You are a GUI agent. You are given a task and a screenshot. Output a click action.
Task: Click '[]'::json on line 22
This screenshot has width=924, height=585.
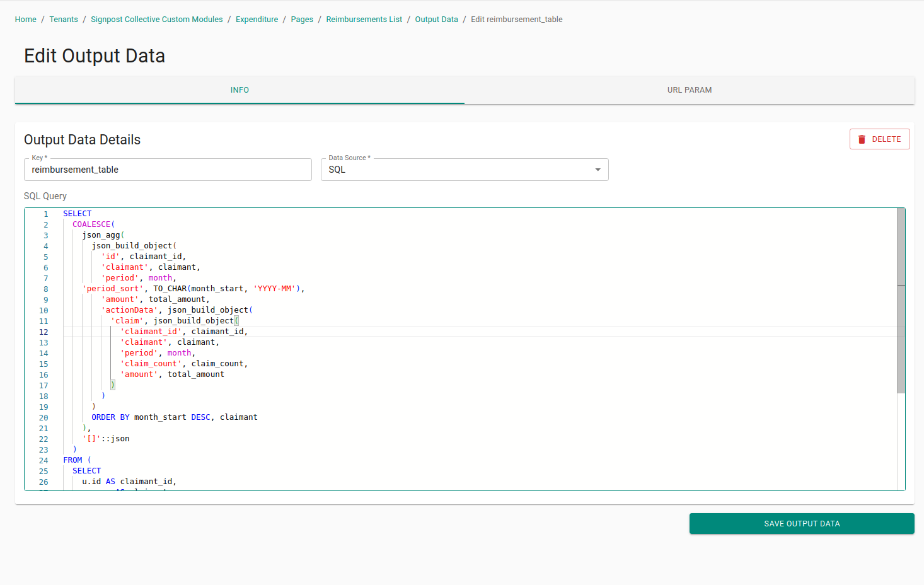(106, 439)
